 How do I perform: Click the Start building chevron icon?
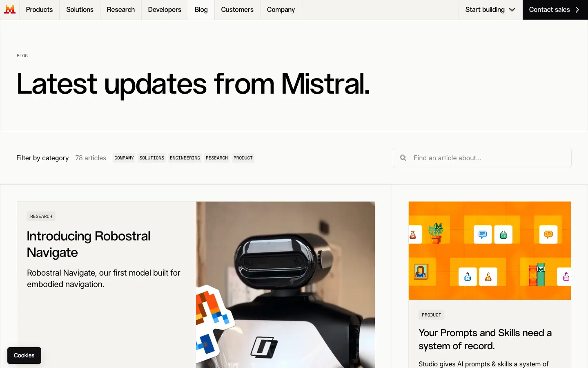(x=512, y=10)
